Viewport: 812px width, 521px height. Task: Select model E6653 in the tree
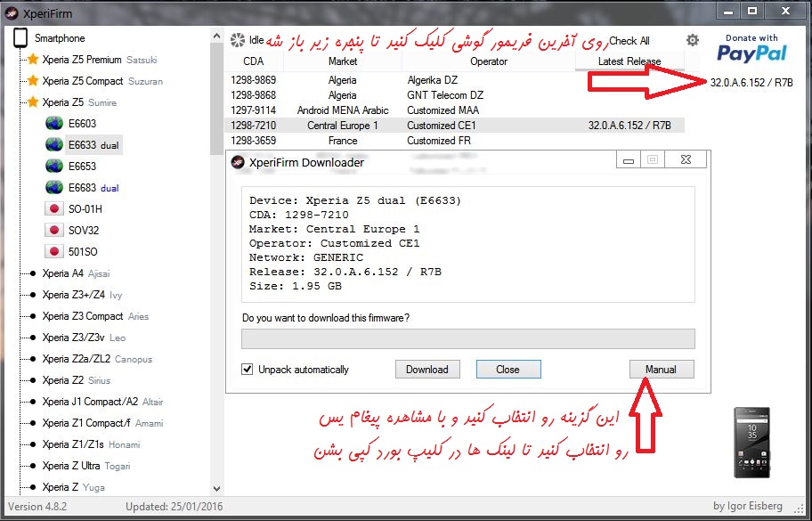[82, 166]
